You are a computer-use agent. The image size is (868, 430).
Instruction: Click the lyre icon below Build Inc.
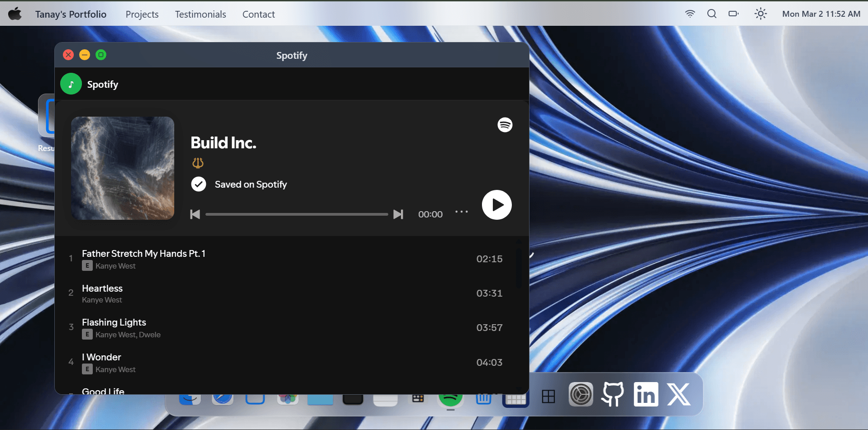198,163
